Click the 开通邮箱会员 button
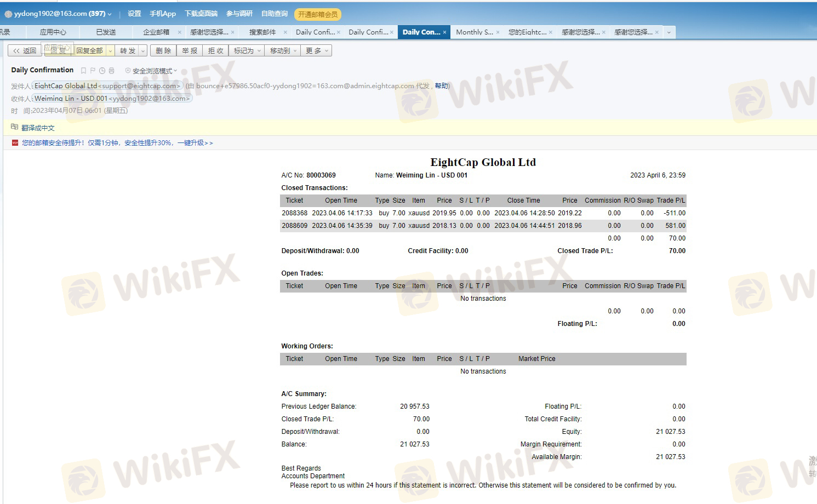Image resolution: width=817 pixels, height=504 pixels. (x=318, y=14)
